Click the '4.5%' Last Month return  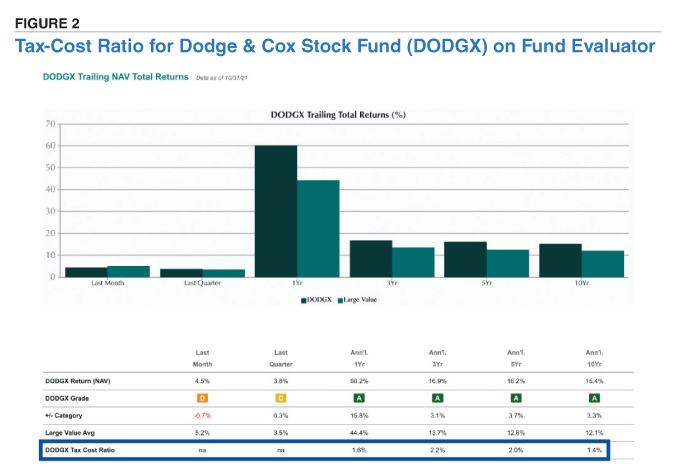point(202,381)
